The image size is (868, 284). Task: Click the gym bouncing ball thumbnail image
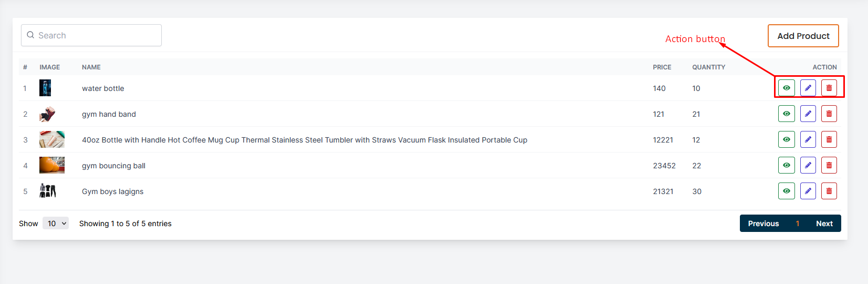coord(52,165)
